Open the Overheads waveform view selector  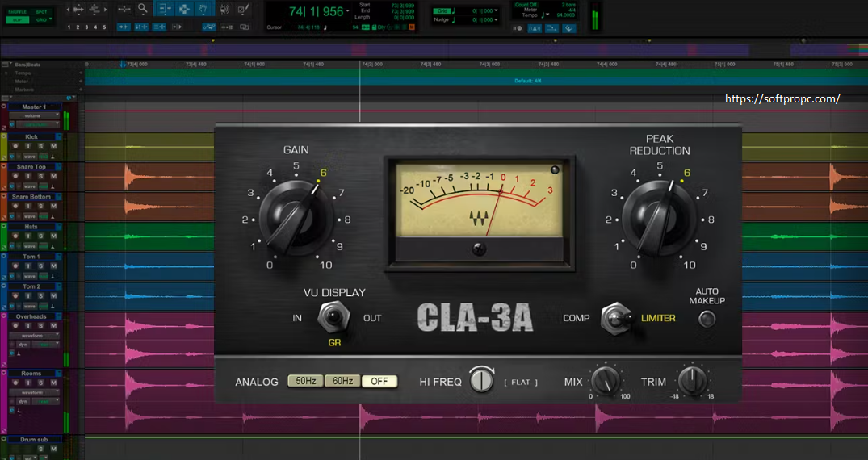(35, 336)
